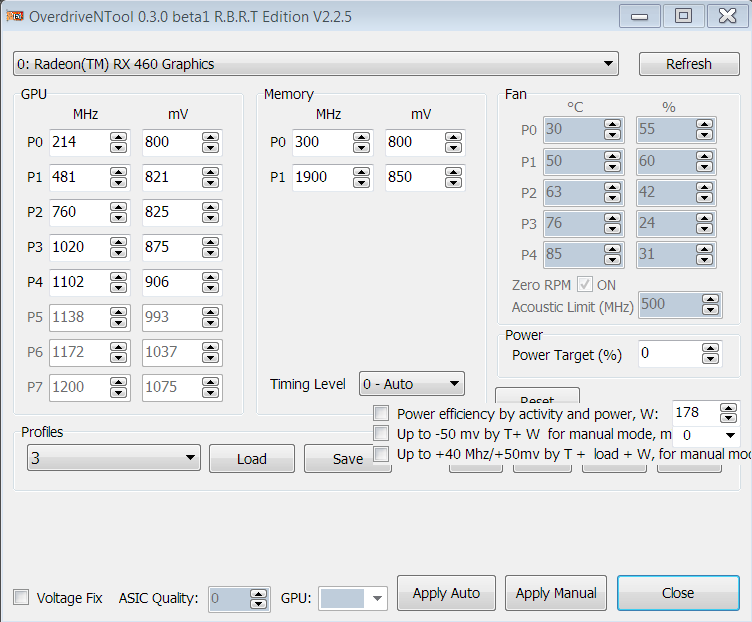
Task: Increase Acoustic Limit MHz value 500
Action: coord(710,299)
